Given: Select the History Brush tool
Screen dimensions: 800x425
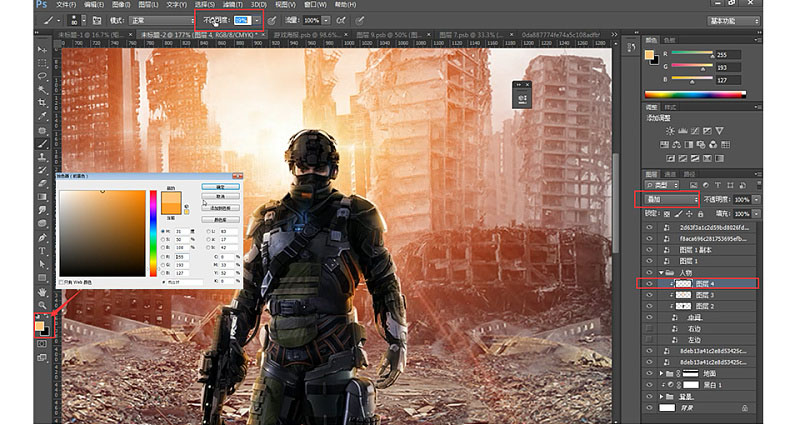Looking at the screenshot, I should [x=42, y=170].
